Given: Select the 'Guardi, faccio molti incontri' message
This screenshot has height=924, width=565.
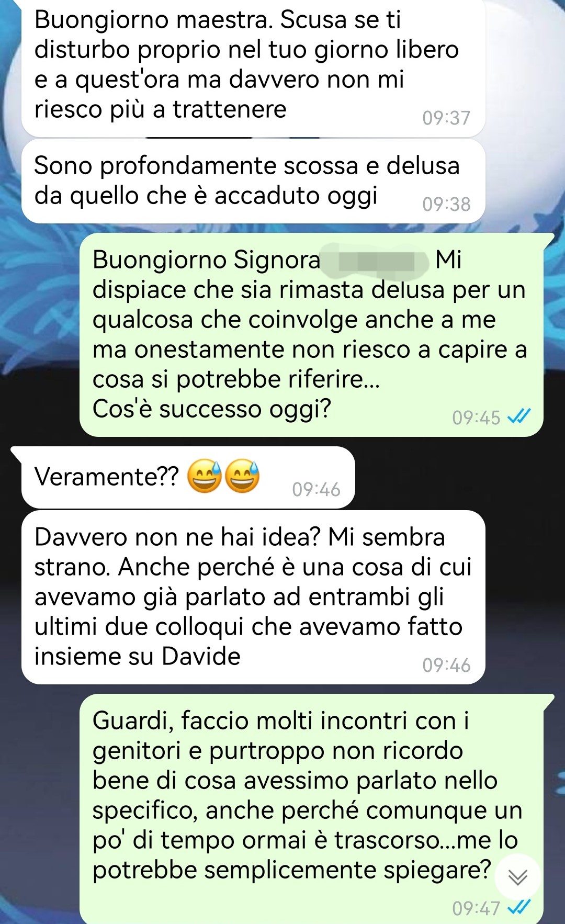Looking at the screenshot, I should click(x=311, y=809).
